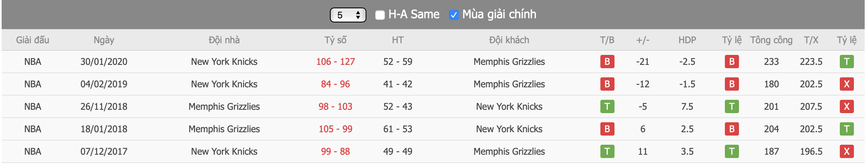Click red X badge in 04/02/2019 row

click(846, 84)
